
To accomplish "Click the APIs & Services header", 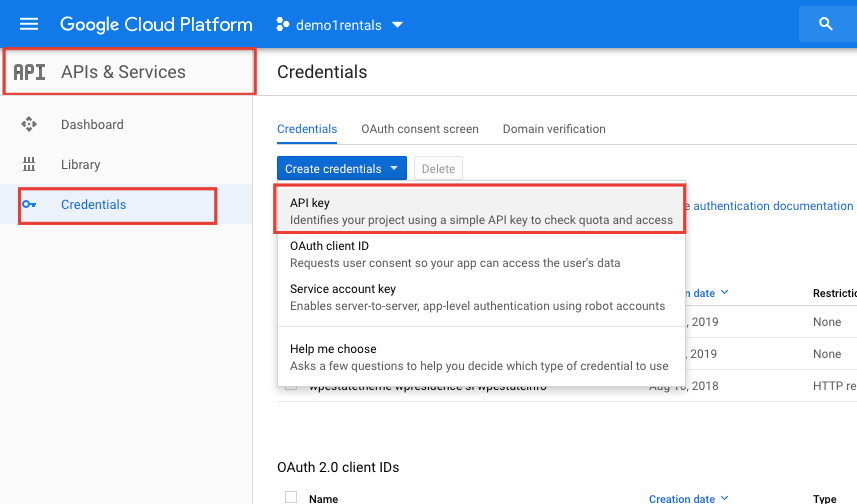I will (x=124, y=72).
